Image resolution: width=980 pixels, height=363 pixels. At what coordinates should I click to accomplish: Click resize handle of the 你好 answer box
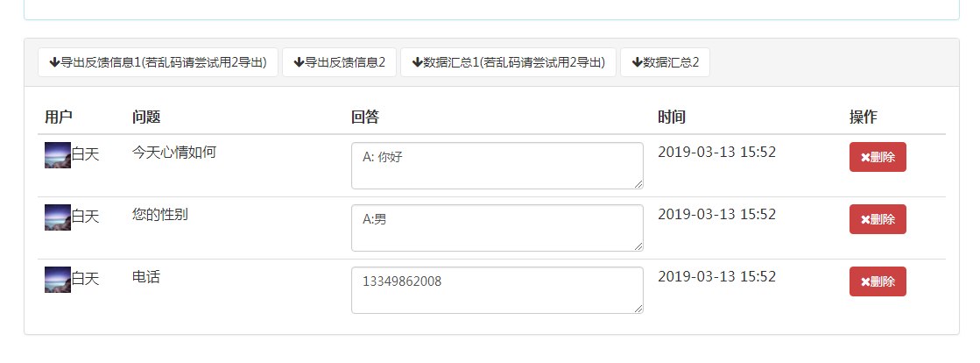[x=638, y=184]
